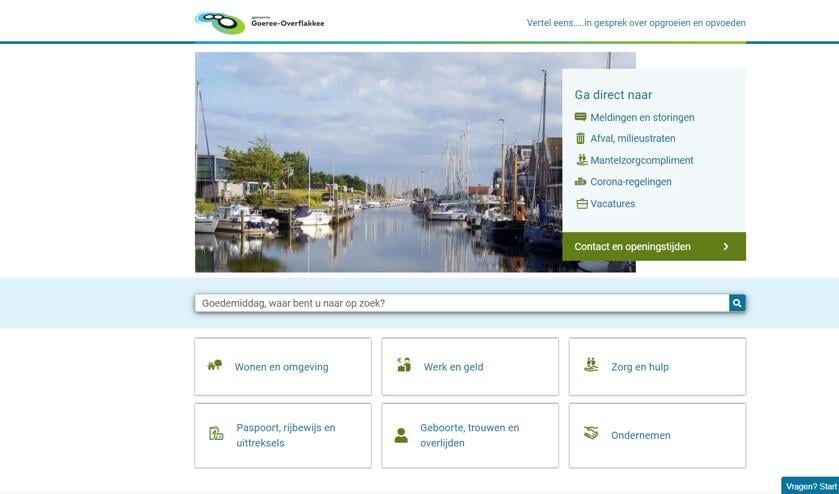Open the Ondernemen category
The height and width of the screenshot is (494, 839).
coord(657,436)
